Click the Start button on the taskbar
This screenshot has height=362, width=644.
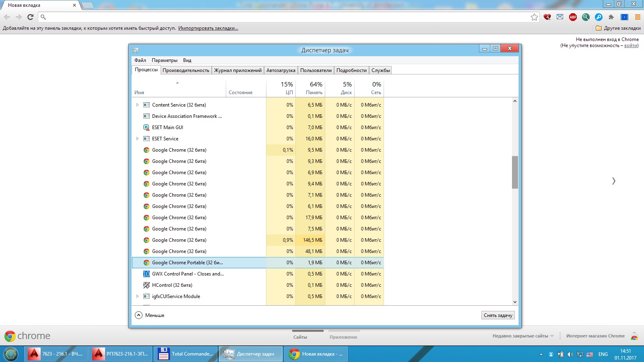click(x=10, y=354)
